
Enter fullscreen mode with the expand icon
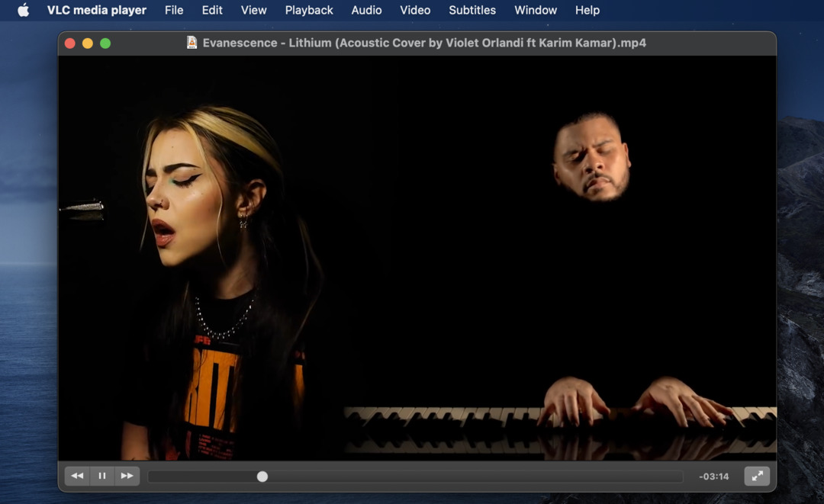tap(758, 476)
